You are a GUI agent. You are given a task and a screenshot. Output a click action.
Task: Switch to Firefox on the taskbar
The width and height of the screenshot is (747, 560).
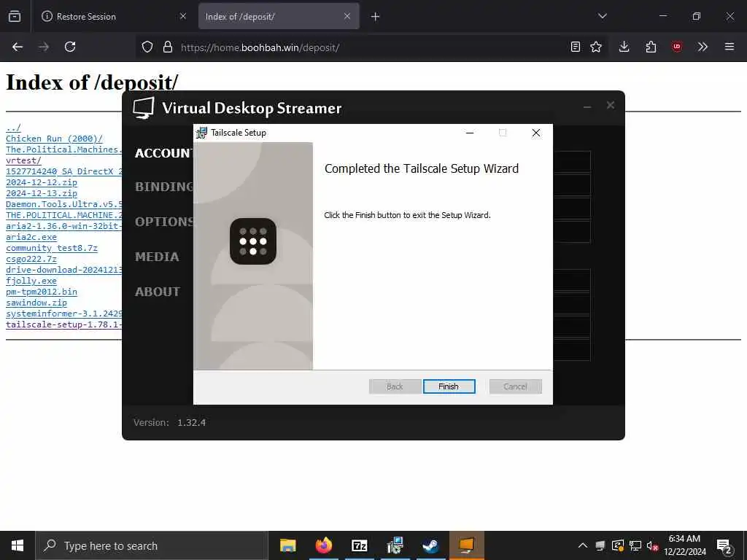point(323,545)
